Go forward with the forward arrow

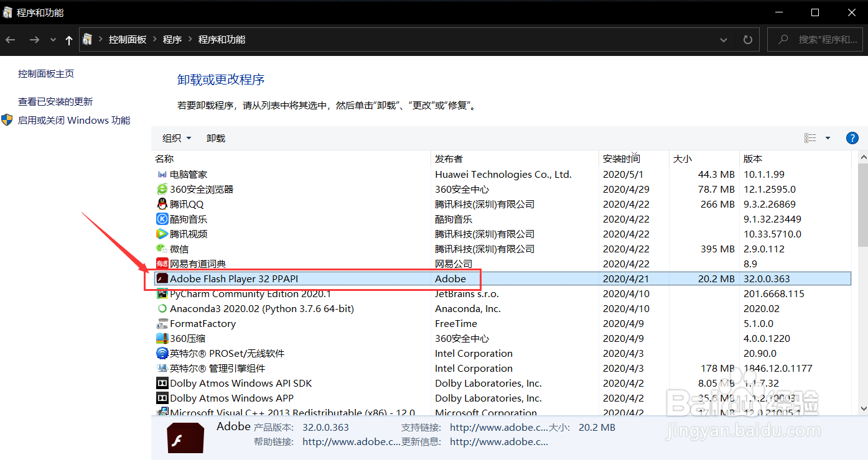(x=34, y=40)
